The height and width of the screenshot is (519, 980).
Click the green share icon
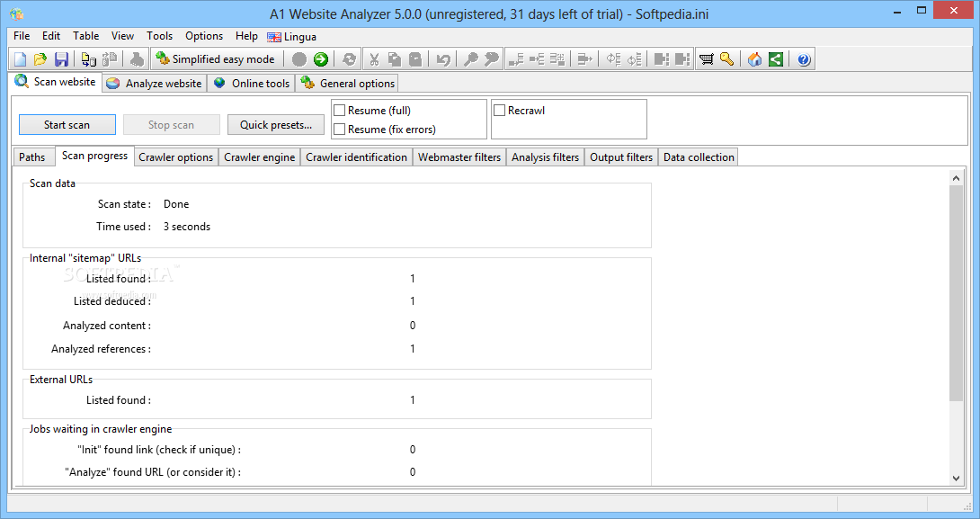[x=776, y=59]
